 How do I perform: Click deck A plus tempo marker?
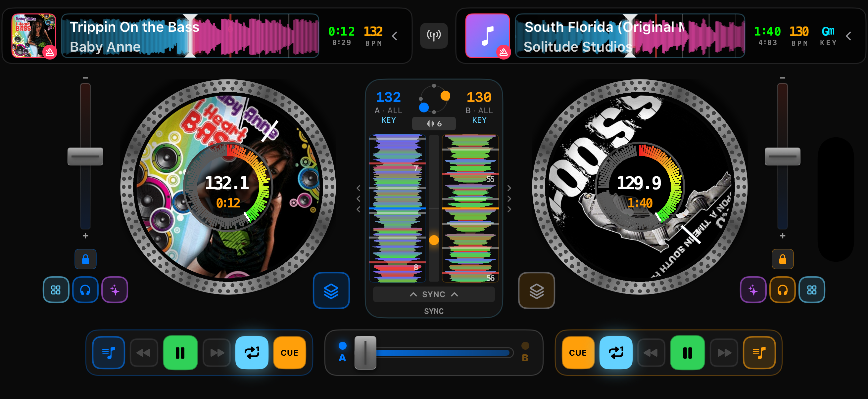pyautogui.click(x=86, y=236)
